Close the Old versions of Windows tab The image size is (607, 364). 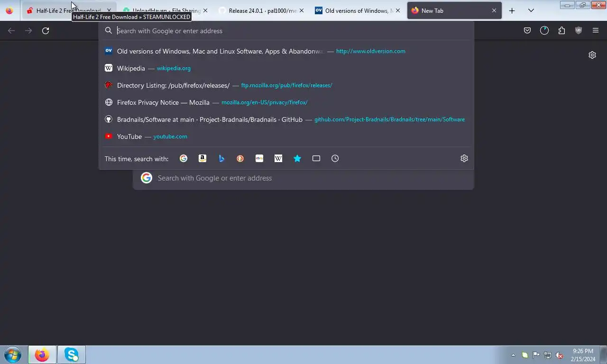pyautogui.click(x=398, y=10)
